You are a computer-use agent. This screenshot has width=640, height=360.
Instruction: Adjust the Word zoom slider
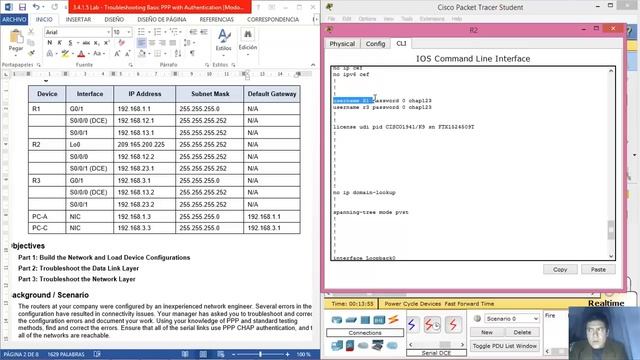point(260,354)
